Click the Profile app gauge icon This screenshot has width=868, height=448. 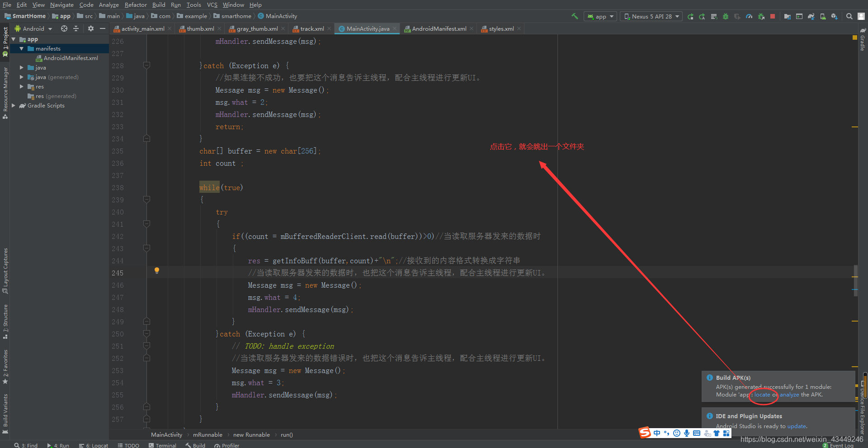[749, 16]
